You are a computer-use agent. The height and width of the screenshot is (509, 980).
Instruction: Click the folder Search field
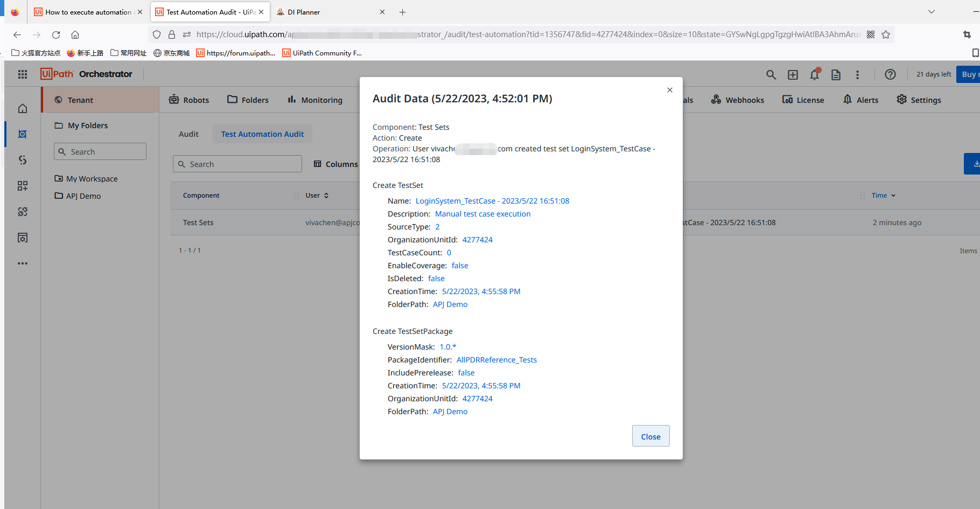pos(100,151)
